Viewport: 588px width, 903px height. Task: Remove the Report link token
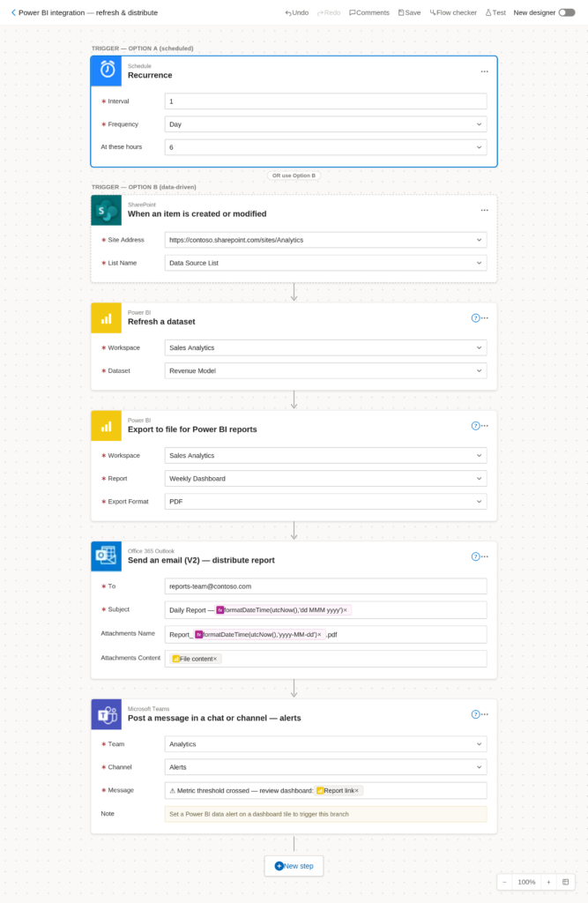click(357, 791)
